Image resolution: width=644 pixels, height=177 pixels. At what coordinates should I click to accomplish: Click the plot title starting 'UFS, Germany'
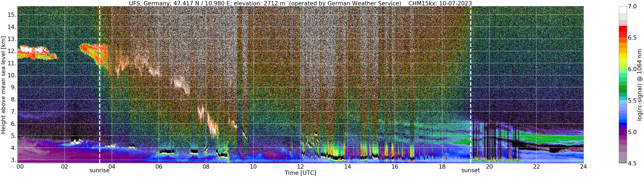click(300, 3)
